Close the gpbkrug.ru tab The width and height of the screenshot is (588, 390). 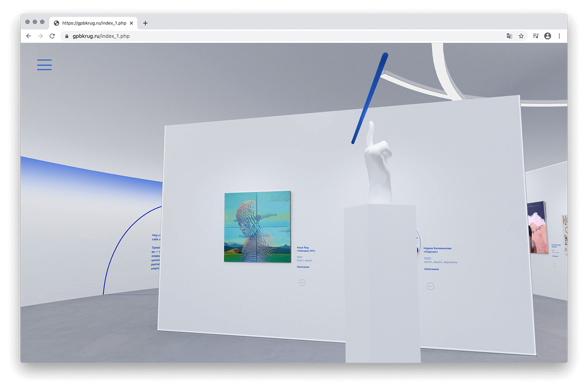[x=131, y=23]
